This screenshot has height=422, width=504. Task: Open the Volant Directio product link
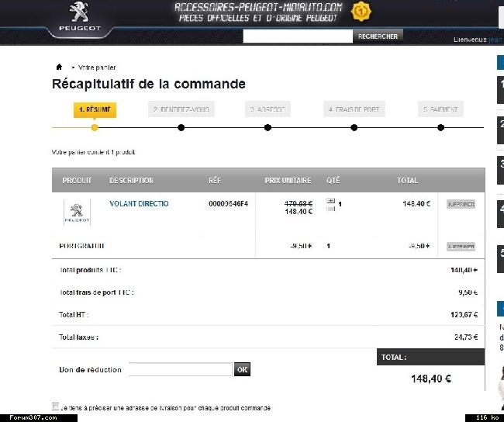pos(139,203)
